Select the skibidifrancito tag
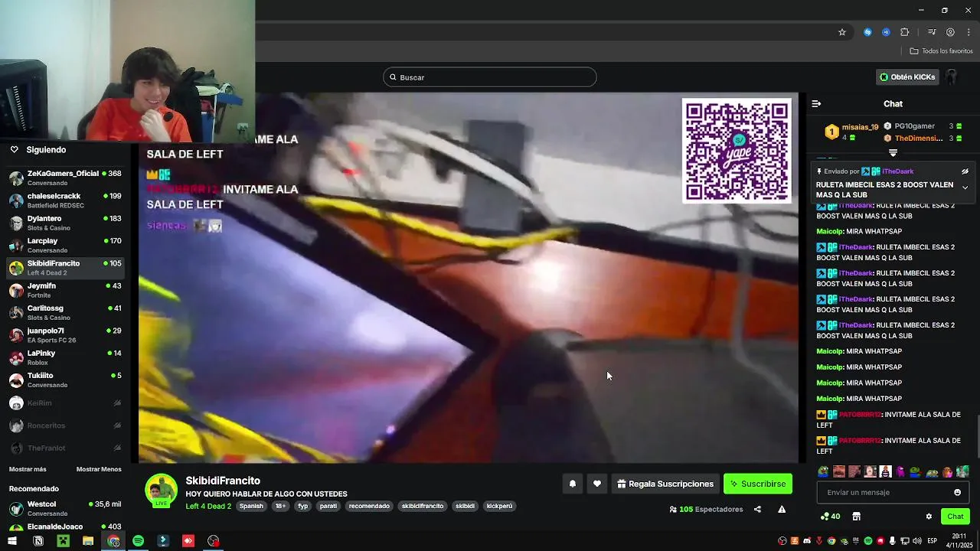This screenshot has width=980, height=551. click(423, 506)
